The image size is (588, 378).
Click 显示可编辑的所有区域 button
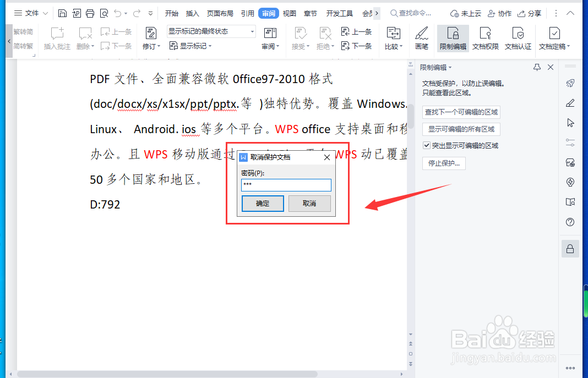pos(461,129)
